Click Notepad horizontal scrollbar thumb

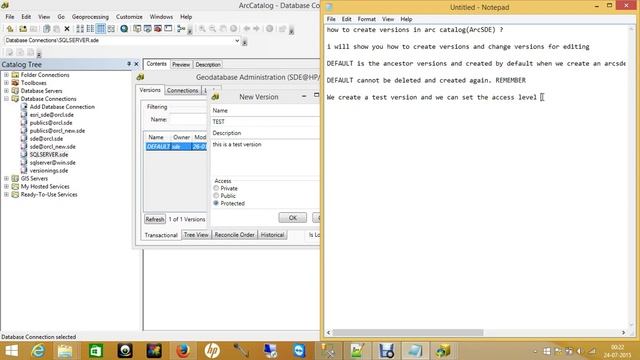point(408,333)
